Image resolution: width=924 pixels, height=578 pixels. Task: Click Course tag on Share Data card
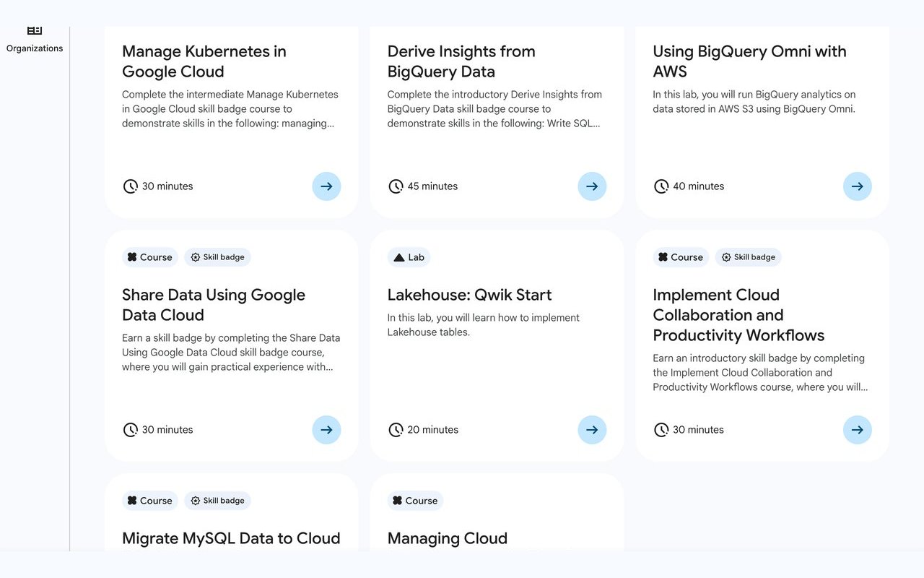pyautogui.click(x=150, y=257)
